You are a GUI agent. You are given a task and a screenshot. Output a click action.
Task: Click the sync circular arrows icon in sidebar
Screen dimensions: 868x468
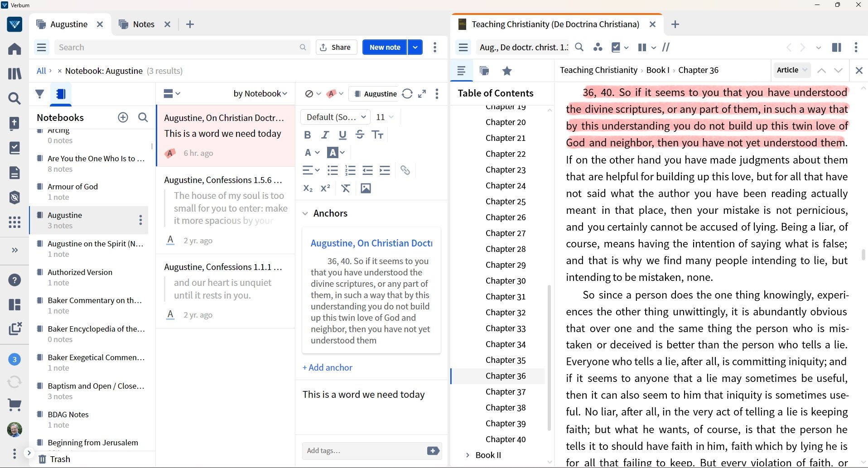[14, 382]
